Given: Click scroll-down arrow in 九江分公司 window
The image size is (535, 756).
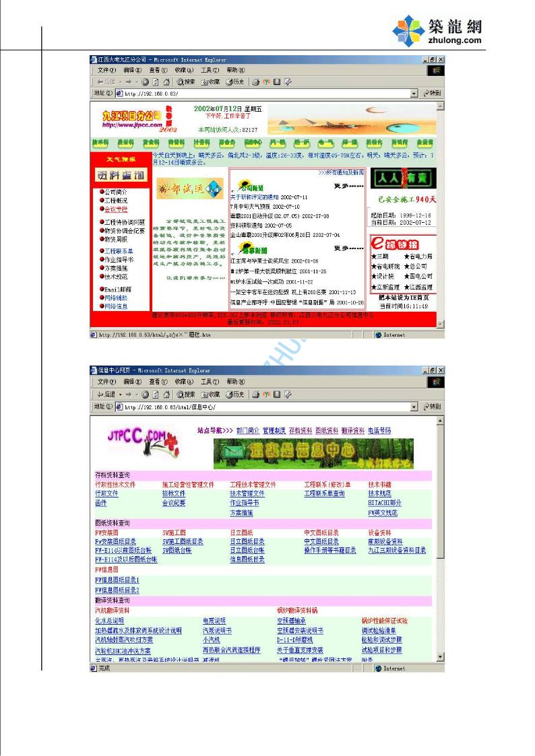Looking at the screenshot, I should [x=440, y=324].
